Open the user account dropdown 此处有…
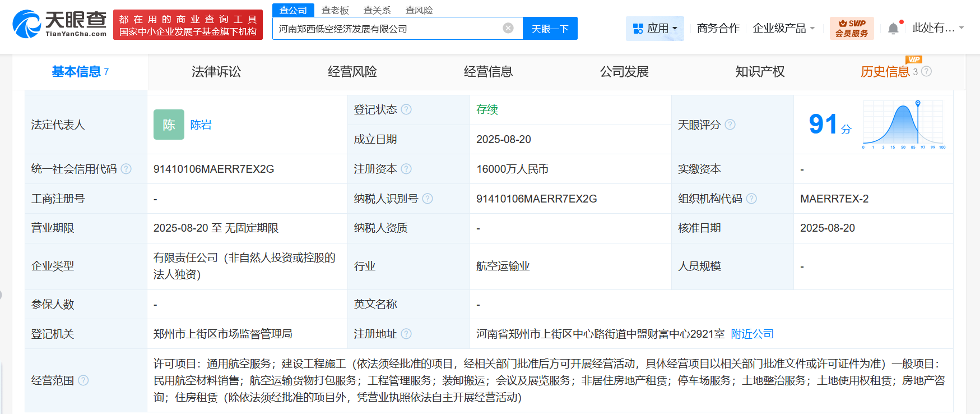This screenshot has height=414, width=980. (x=937, y=28)
